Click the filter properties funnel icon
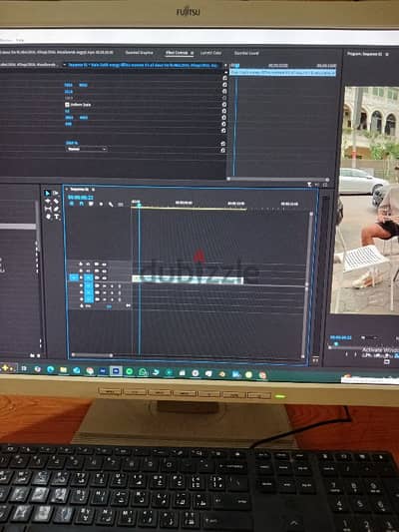 (x=309, y=185)
